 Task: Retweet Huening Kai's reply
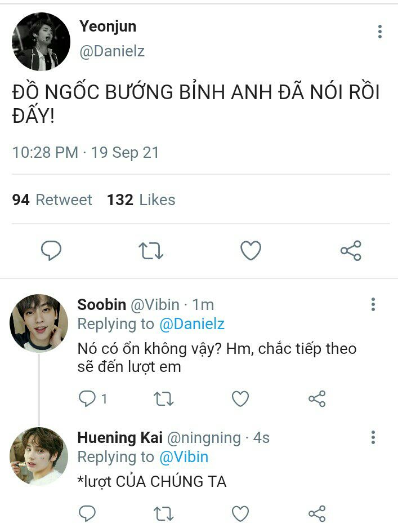click(163, 513)
